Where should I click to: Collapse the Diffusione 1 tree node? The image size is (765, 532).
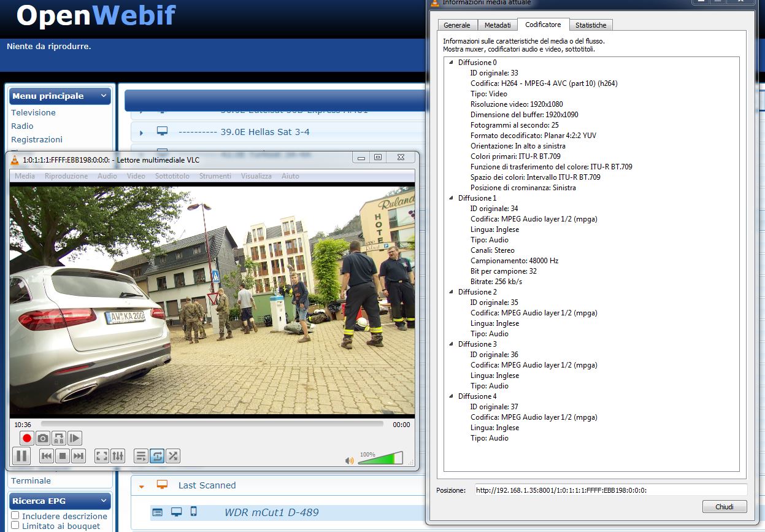click(451, 198)
